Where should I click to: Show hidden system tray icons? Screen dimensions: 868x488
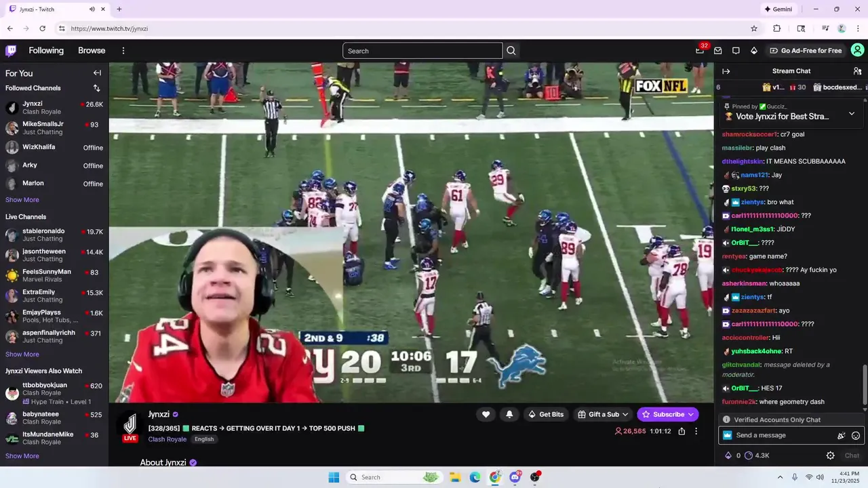(x=780, y=477)
